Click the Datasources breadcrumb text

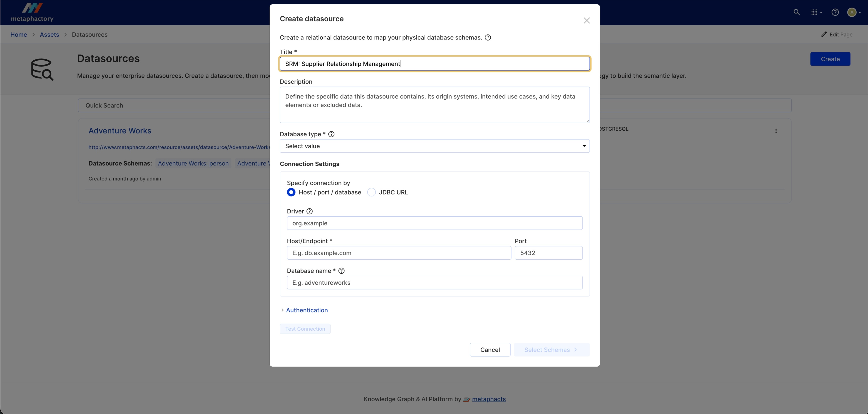pyautogui.click(x=90, y=35)
